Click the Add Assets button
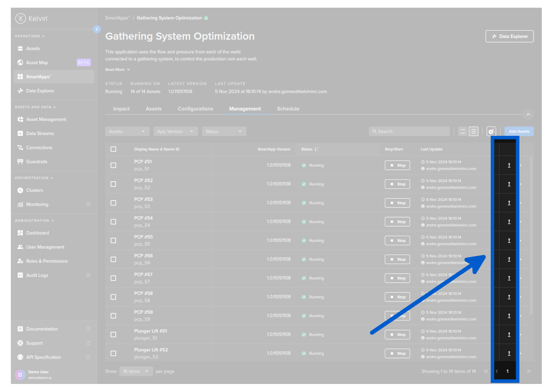This screenshot has height=392, width=553. tap(519, 132)
